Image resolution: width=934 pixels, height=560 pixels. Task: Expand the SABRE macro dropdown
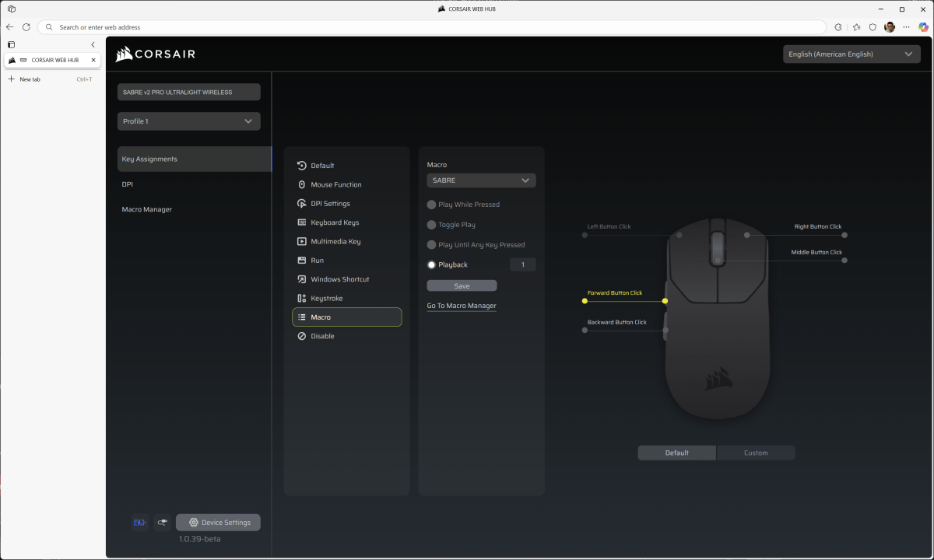point(481,180)
